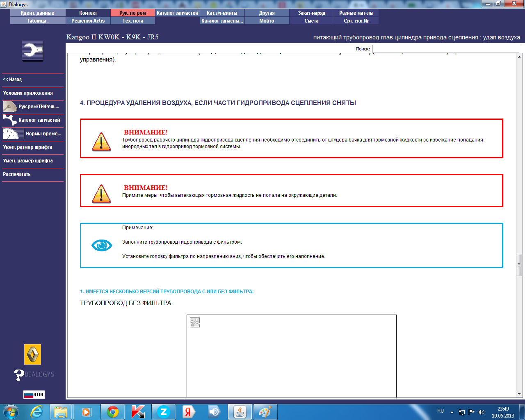This screenshot has width=525, height=420.
Task: Click the first warning triangle icon
Action: (x=101, y=142)
